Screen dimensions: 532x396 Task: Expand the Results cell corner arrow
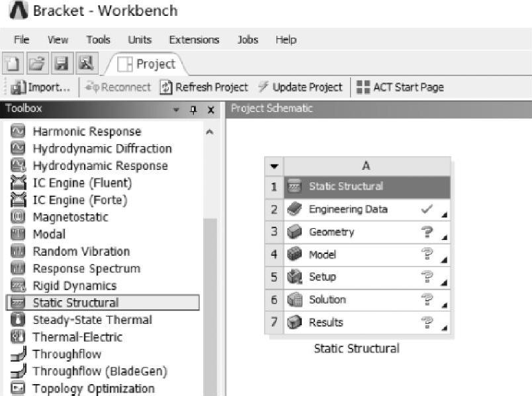tap(445, 327)
